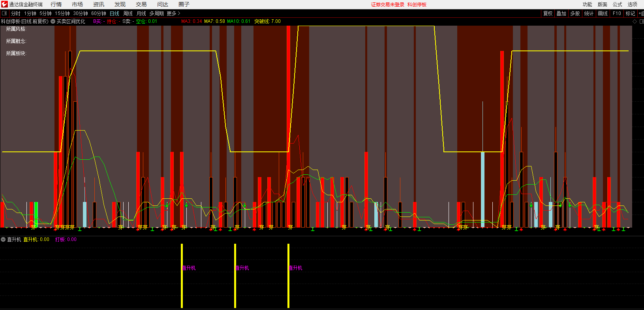Click the 叠加 overlay button

[561, 13]
